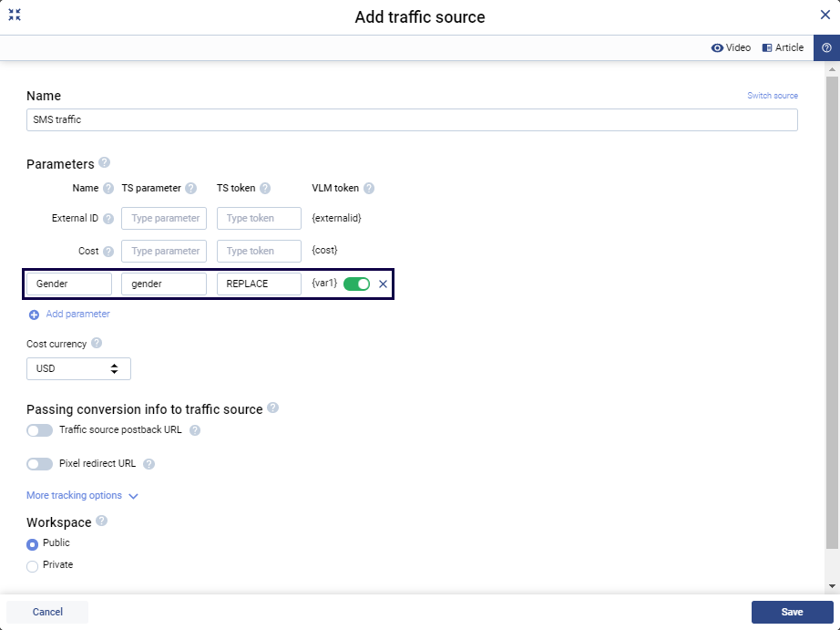Click the help icon beside Workspace
Viewport: 840px width, 630px height.
click(99, 522)
